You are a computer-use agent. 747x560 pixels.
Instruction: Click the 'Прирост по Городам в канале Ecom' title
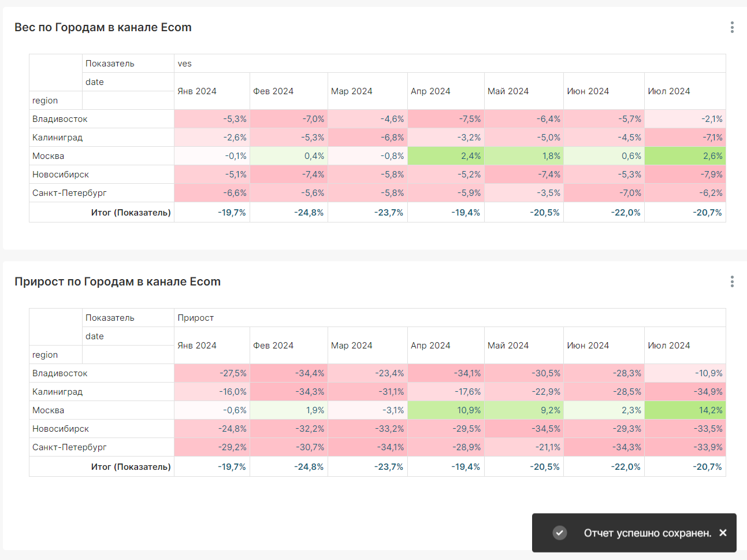click(x=117, y=281)
